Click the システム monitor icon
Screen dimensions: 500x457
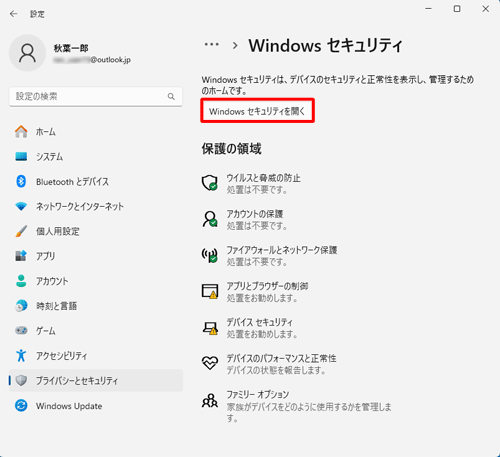pyautogui.click(x=21, y=157)
